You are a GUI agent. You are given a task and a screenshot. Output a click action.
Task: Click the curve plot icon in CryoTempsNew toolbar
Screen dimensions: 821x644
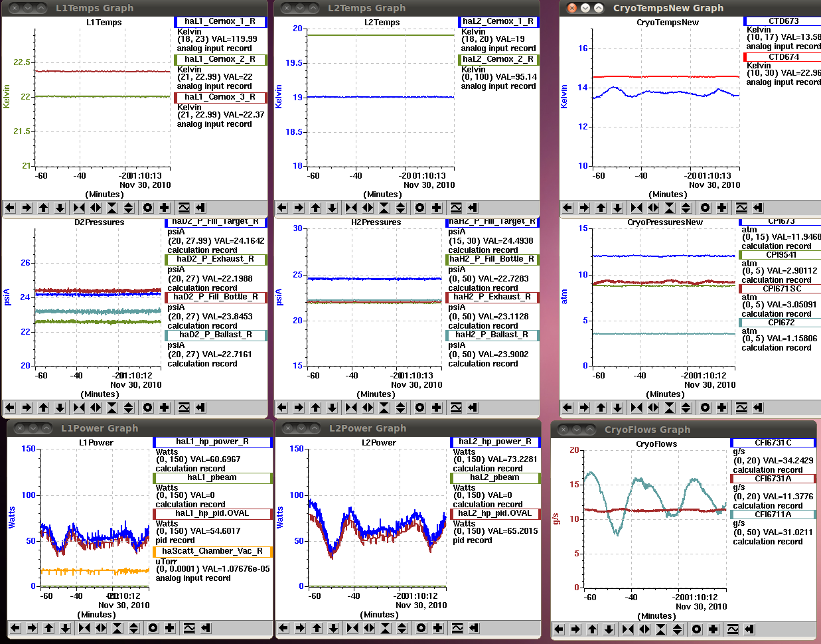coord(741,208)
